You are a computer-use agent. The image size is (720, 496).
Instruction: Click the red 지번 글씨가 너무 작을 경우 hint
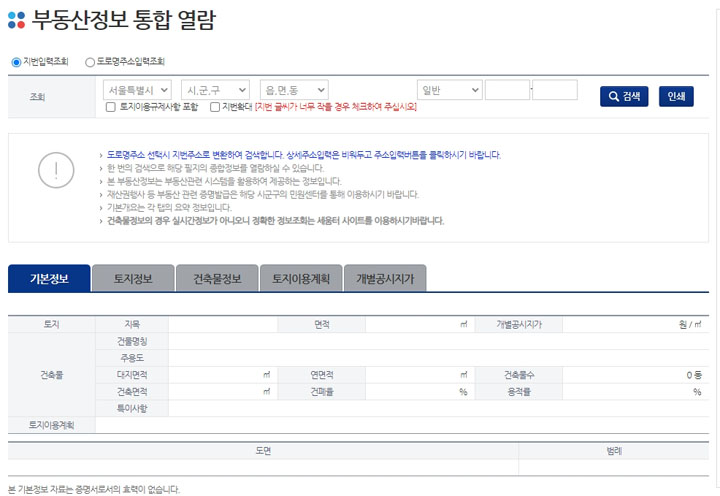[336, 107]
